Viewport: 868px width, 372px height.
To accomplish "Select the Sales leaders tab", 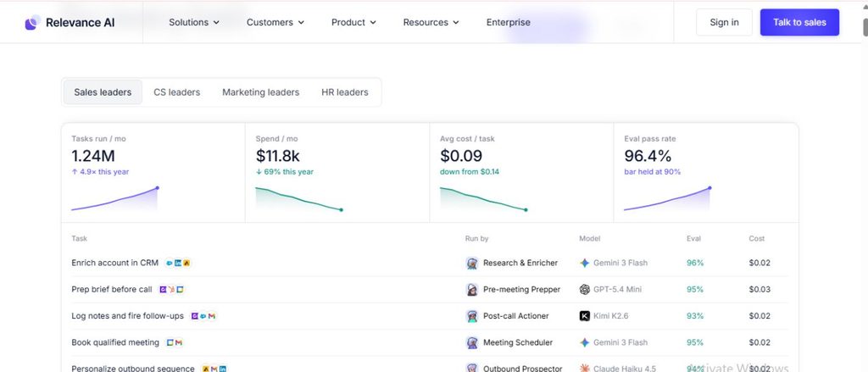I will pos(103,92).
